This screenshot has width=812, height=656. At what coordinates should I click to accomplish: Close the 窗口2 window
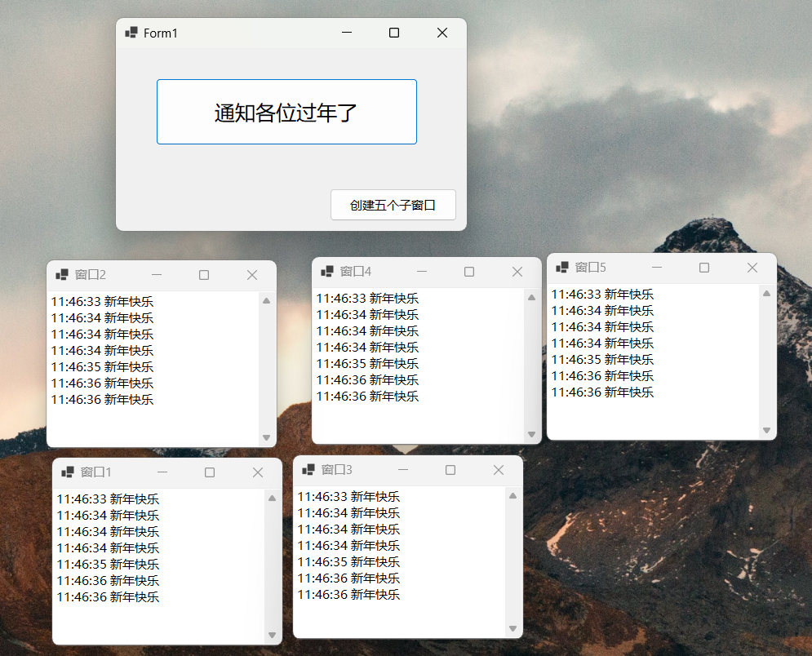tap(252, 275)
